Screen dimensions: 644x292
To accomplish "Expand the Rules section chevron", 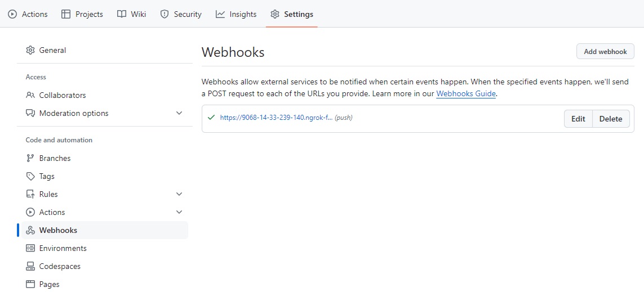I will 179,194.
